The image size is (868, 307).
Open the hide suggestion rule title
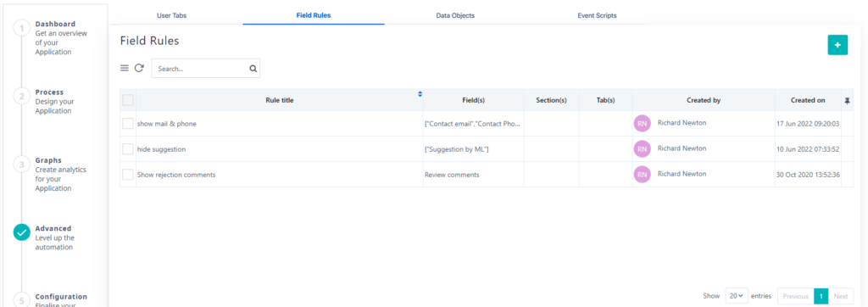tap(162, 149)
